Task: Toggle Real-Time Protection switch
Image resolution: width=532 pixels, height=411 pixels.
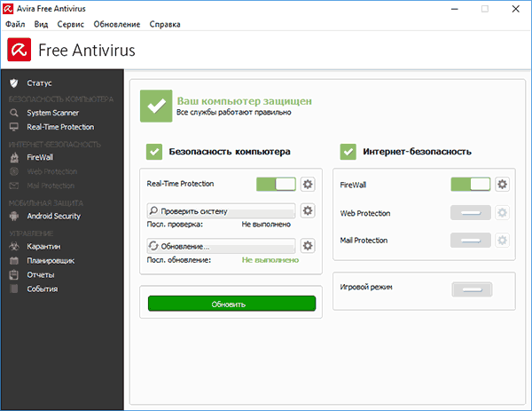Action: point(276,184)
